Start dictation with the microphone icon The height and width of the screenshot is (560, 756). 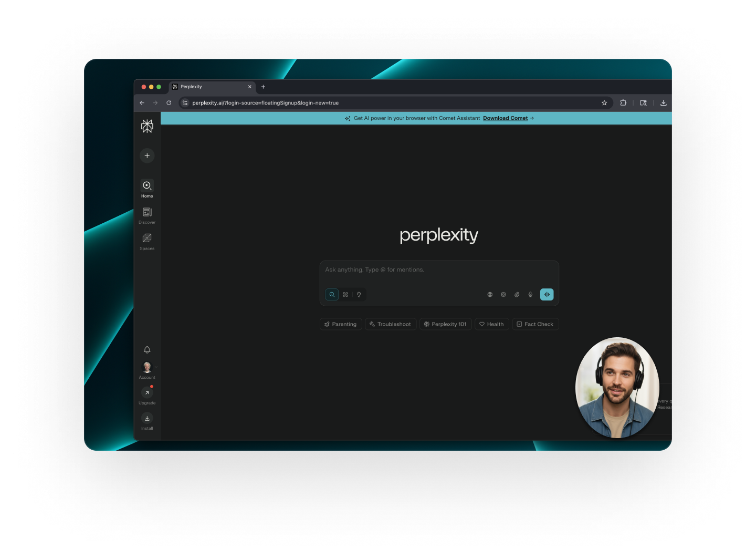530,295
